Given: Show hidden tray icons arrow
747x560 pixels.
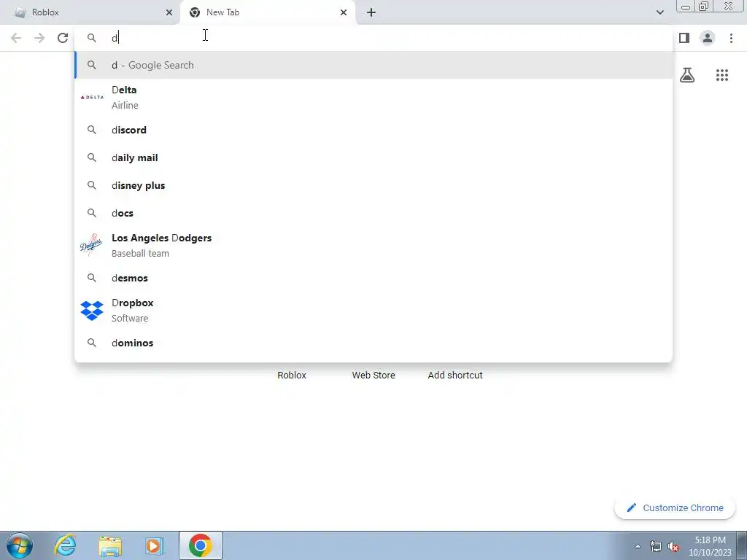Looking at the screenshot, I should [x=638, y=547].
